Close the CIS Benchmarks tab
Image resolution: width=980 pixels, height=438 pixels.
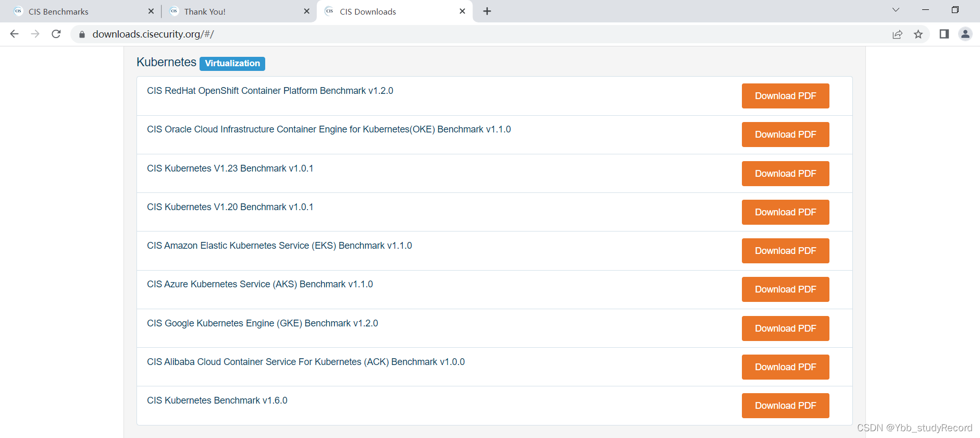(x=151, y=11)
